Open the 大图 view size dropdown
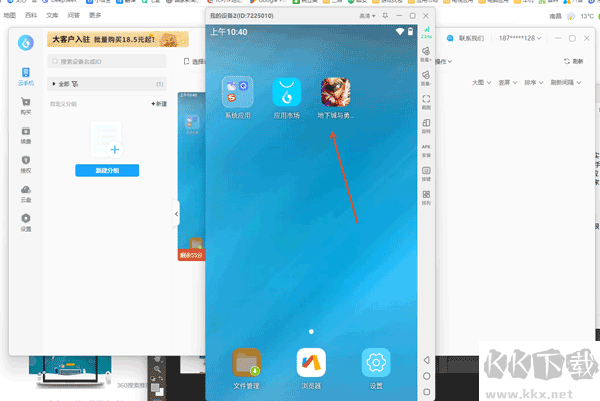The width and height of the screenshot is (600, 401). (x=481, y=82)
